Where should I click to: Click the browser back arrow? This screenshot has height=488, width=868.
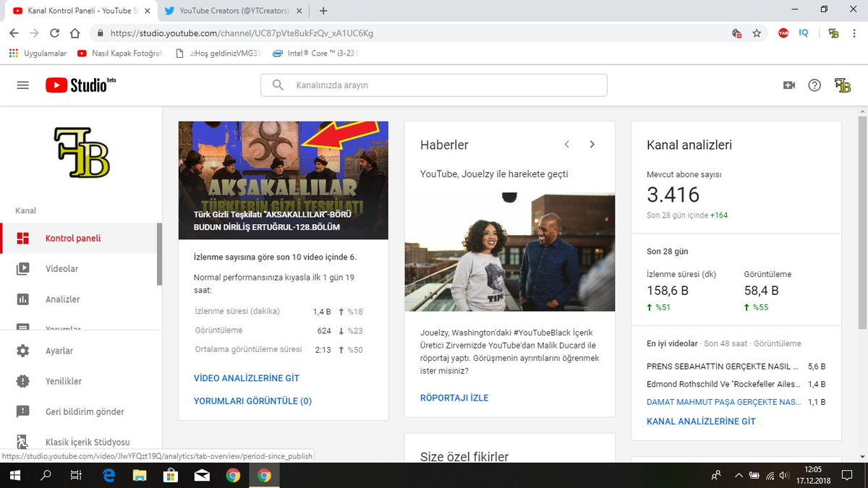(x=14, y=33)
